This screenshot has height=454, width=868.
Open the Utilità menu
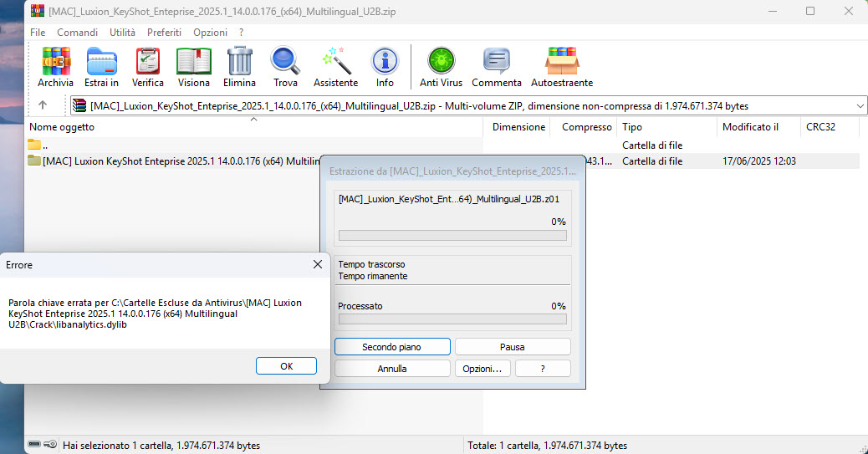pos(122,32)
